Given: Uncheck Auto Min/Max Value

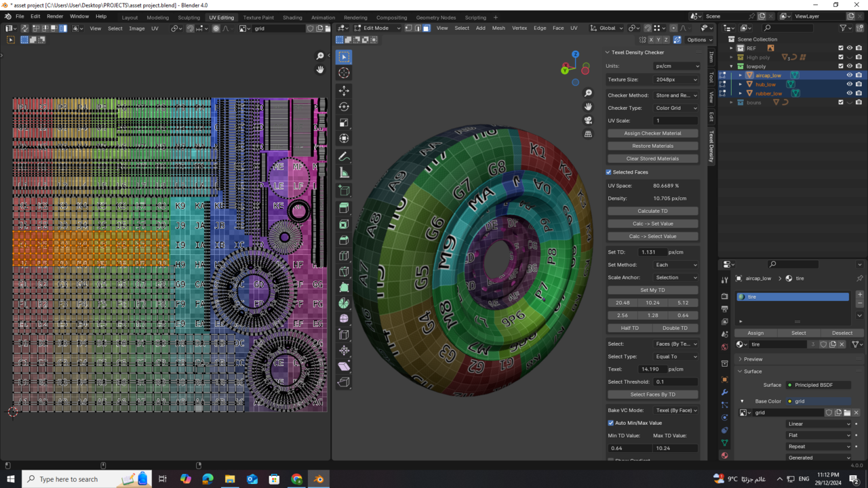Looking at the screenshot, I should 610,423.
